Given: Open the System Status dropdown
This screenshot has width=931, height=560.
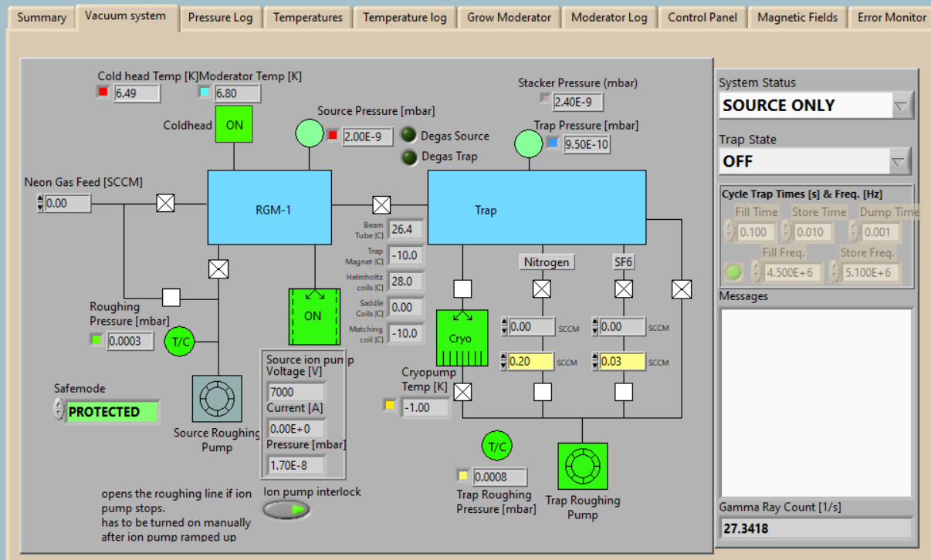Looking at the screenshot, I should [902, 106].
